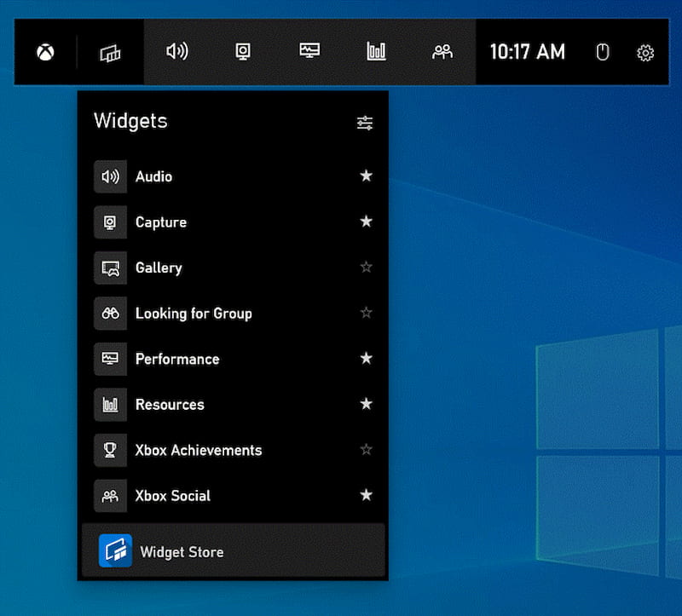Select Looking for Group menu entry

click(x=233, y=314)
